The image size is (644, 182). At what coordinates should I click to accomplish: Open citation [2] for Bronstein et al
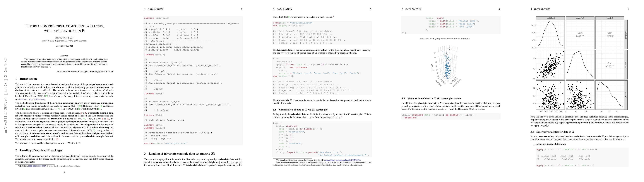pyautogui.click(x=94, y=130)
